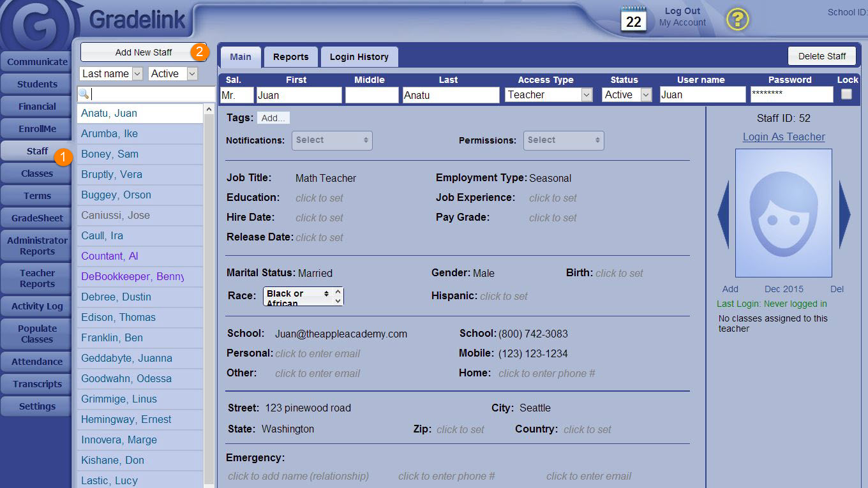Viewport: 868px width, 488px height.
Task: Select Edison, Thomas in the staff list
Action: pyautogui.click(x=140, y=318)
